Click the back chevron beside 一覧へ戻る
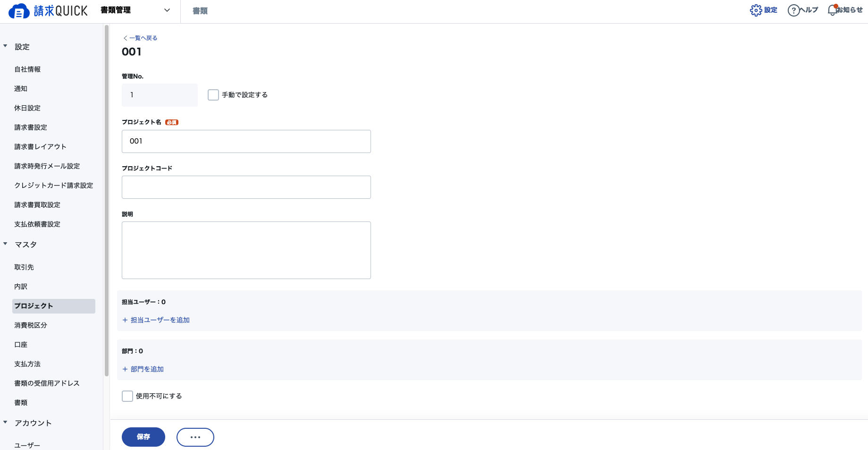 click(125, 38)
